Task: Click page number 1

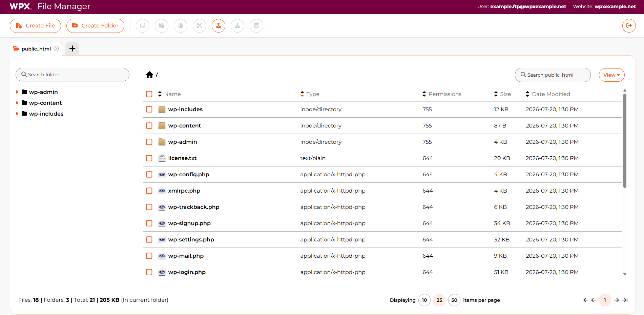Action: click(x=605, y=300)
